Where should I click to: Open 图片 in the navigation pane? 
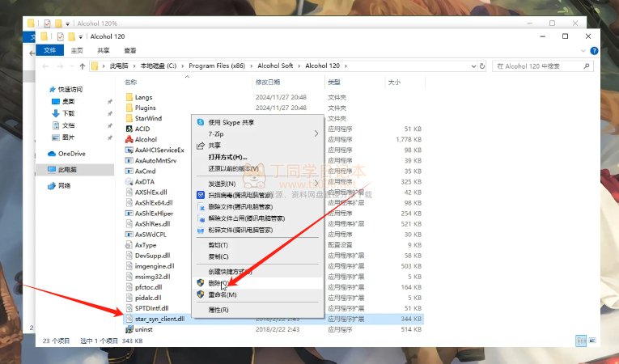tap(68, 138)
